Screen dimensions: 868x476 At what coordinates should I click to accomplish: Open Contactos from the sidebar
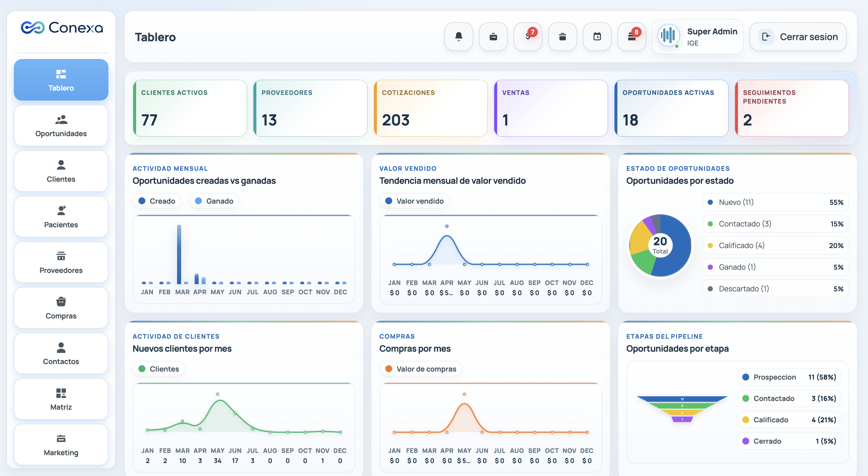point(61,353)
